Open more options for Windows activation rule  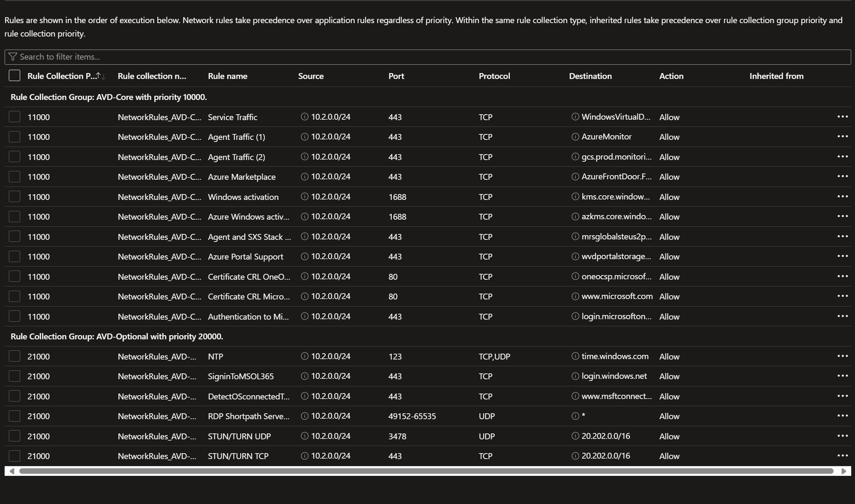pos(842,197)
